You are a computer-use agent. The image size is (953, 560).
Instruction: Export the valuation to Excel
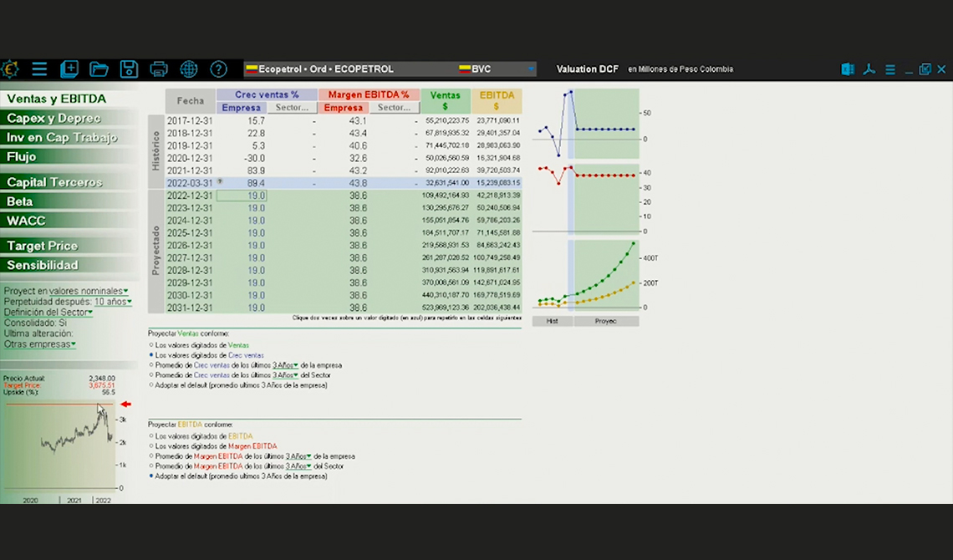tap(847, 69)
